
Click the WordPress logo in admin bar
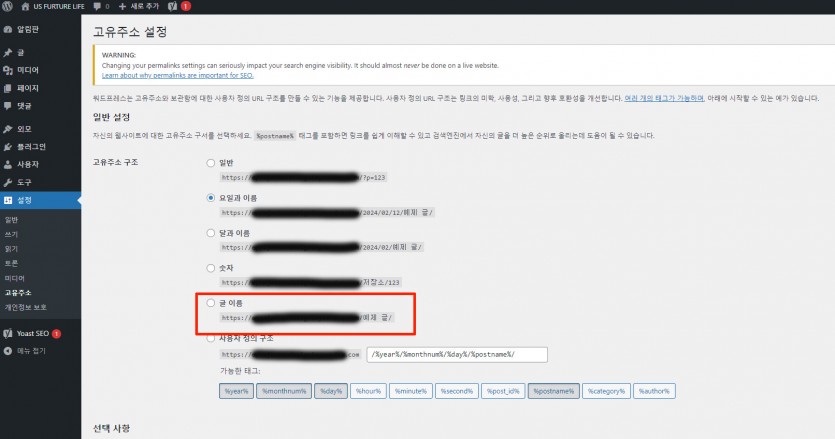pyautogui.click(x=8, y=6)
